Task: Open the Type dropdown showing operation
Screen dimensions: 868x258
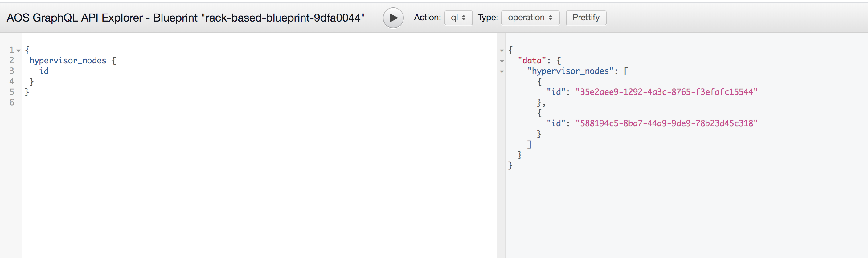Action: click(530, 18)
